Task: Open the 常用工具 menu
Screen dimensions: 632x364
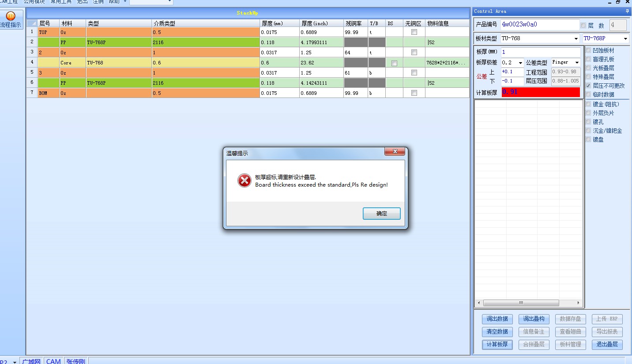Action: (61, 2)
